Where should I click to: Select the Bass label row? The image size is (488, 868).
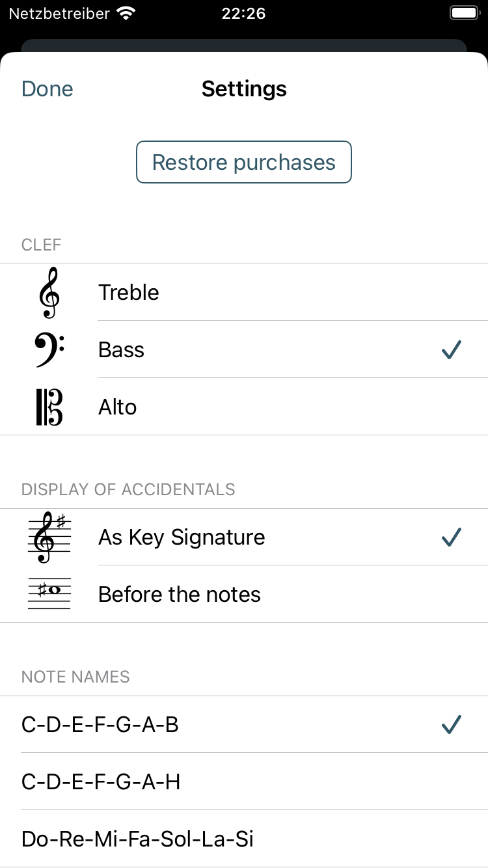tap(244, 350)
